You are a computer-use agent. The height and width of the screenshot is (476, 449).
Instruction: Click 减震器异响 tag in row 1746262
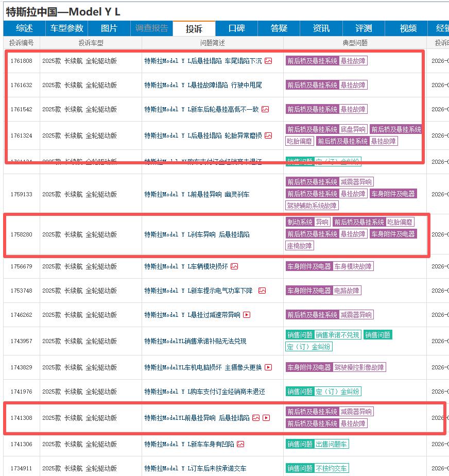click(x=356, y=315)
